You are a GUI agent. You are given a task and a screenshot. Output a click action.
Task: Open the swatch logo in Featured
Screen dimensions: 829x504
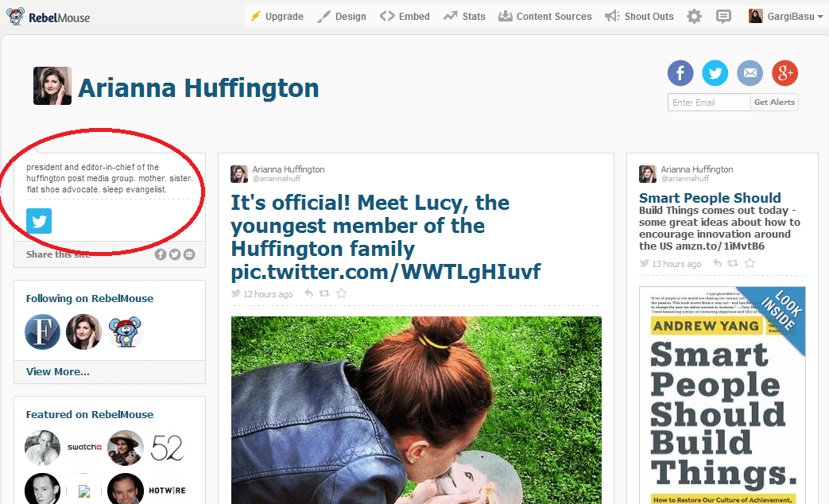83,448
